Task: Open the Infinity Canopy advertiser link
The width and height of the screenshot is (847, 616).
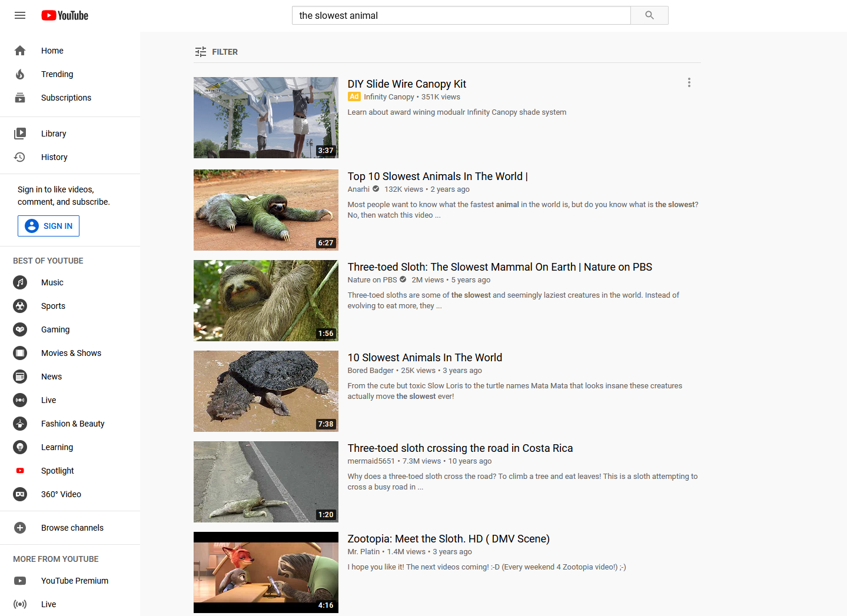Action: [x=388, y=97]
